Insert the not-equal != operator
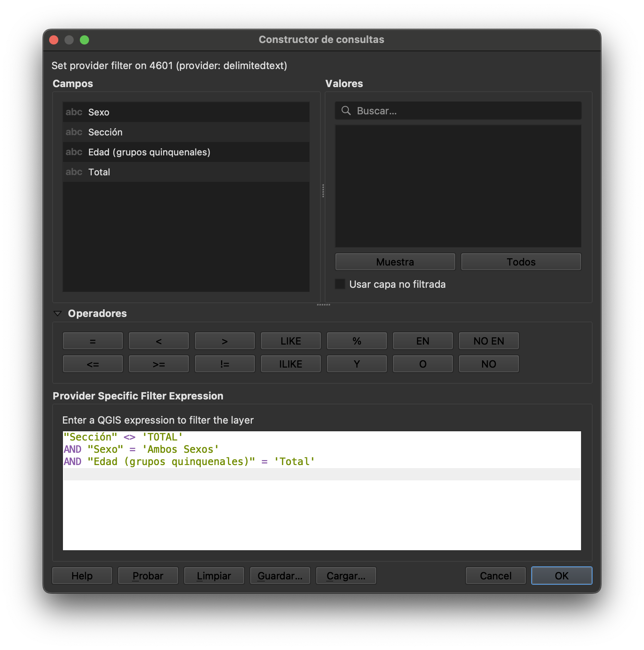 pyautogui.click(x=225, y=364)
